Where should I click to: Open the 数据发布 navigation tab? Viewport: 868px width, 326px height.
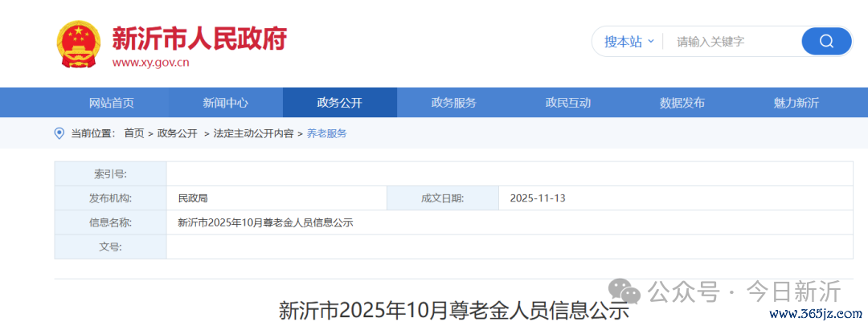pyautogui.click(x=682, y=103)
